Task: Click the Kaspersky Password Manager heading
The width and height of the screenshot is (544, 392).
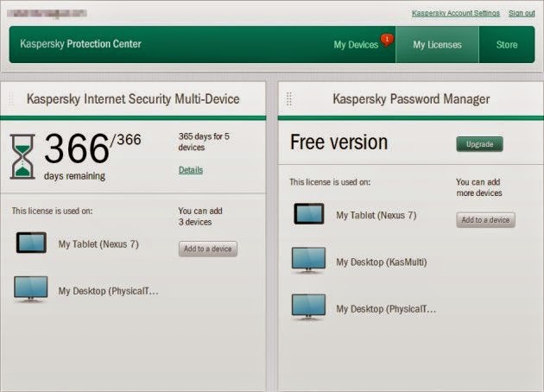Action: tap(411, 99)
